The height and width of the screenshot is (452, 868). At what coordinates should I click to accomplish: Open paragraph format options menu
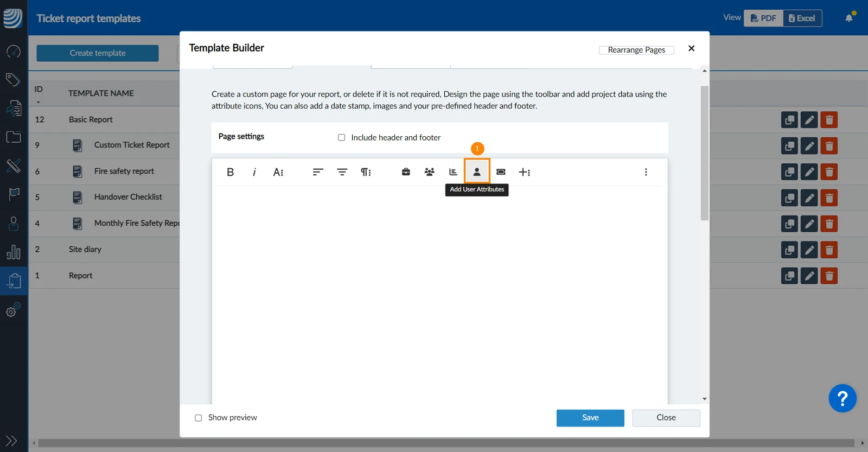366,172
